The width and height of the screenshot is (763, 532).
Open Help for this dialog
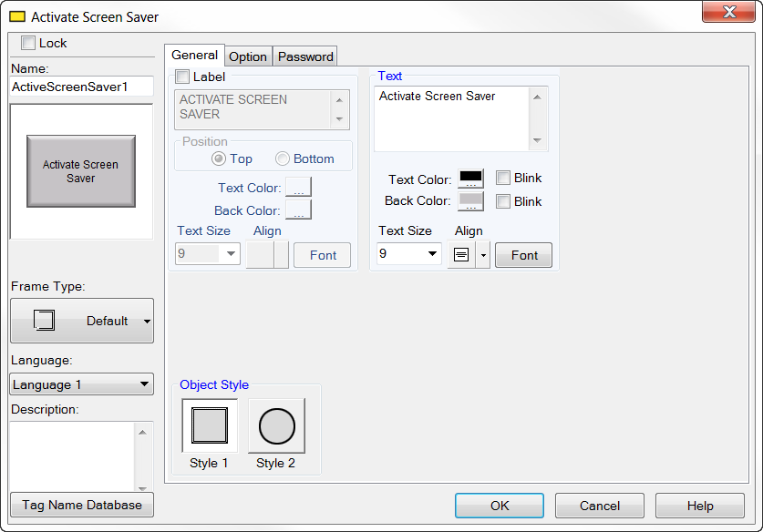tap(700, 506)
